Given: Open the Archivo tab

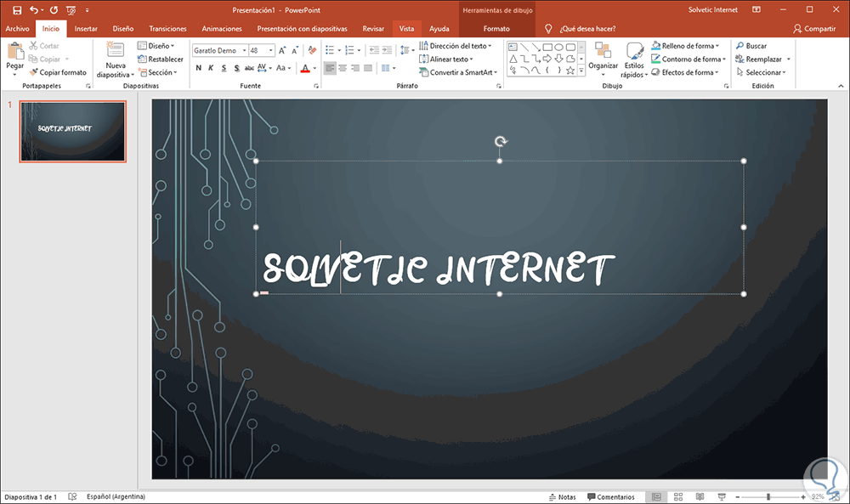Looking at the screenshot, I should (x=17, y=29).
